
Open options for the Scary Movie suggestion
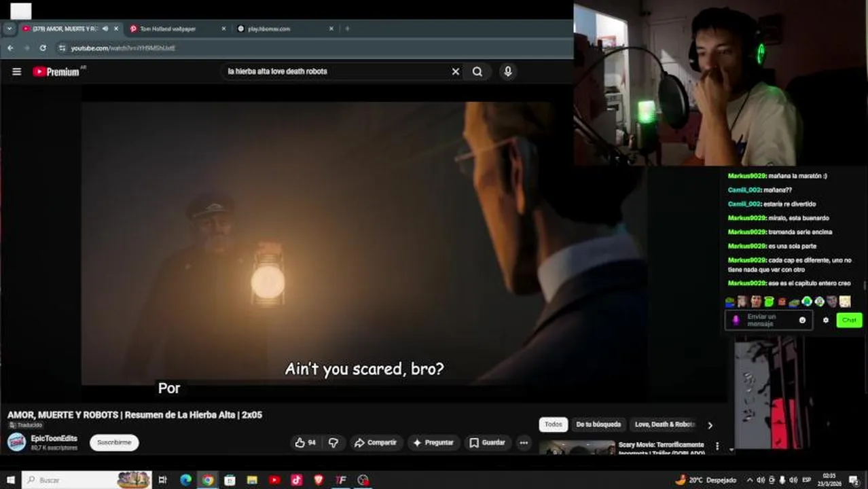[x=717, y=446]
